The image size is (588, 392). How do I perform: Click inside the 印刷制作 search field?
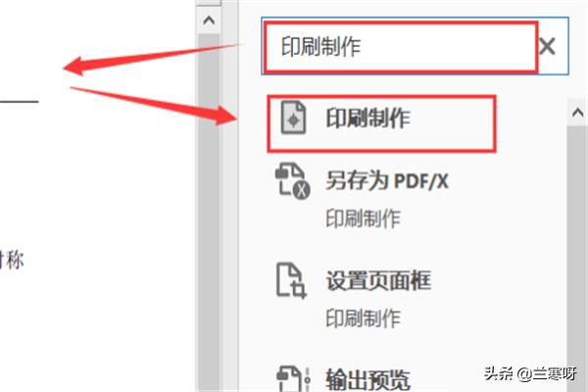click(401, 46)
